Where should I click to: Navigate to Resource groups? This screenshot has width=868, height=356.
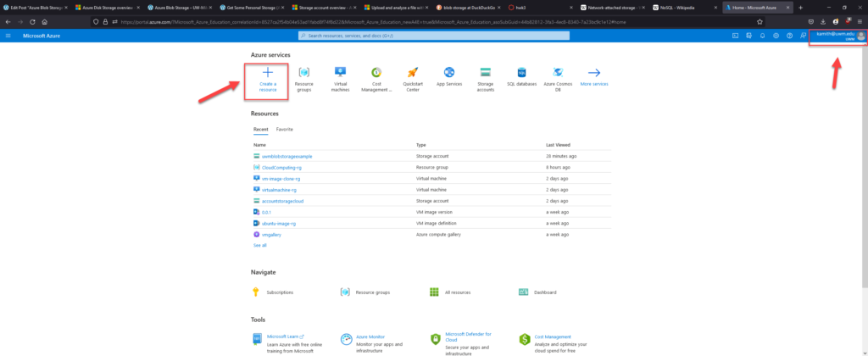(373, 292)
